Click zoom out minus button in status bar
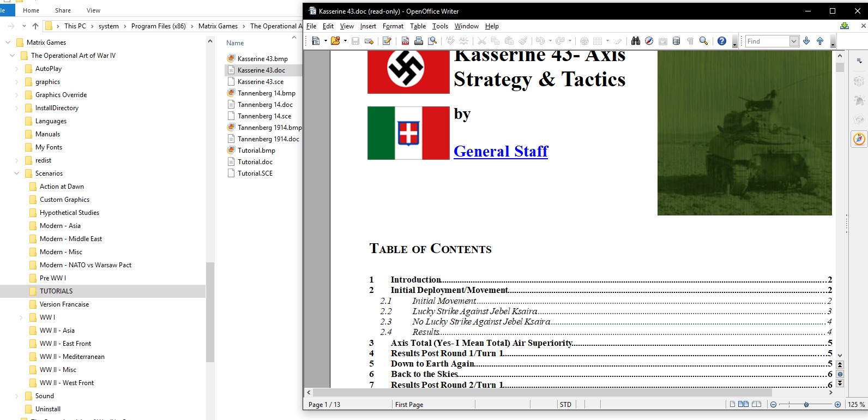The height and width of the screenshot is (420, 868). [773, 404]
